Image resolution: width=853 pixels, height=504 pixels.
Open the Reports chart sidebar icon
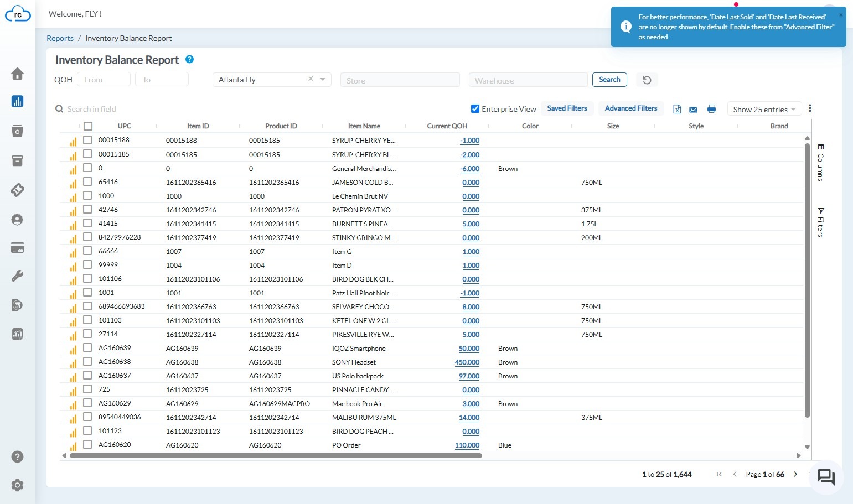(17, 101)
